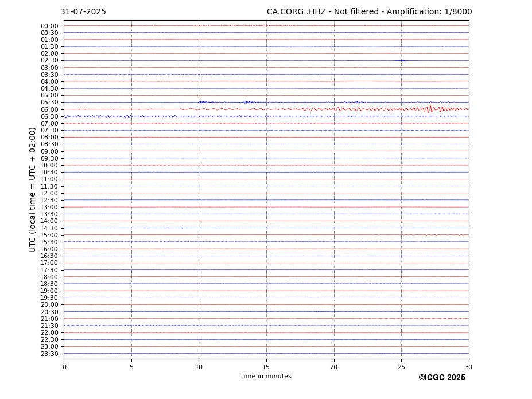Click the 14:30 time row label
This screenshot has height=399, width=532.
(x=49, y=228)
